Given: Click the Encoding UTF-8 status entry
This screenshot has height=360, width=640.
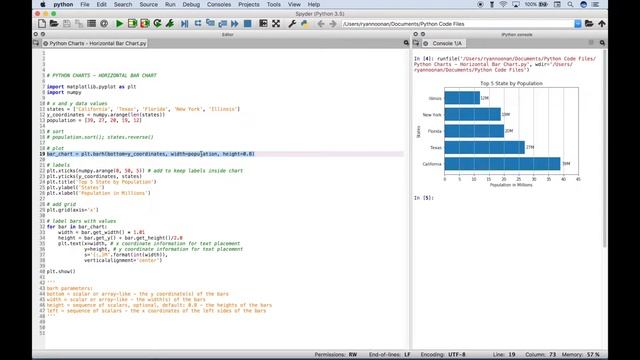Looking at the screenshot, I should pos(443,355).
